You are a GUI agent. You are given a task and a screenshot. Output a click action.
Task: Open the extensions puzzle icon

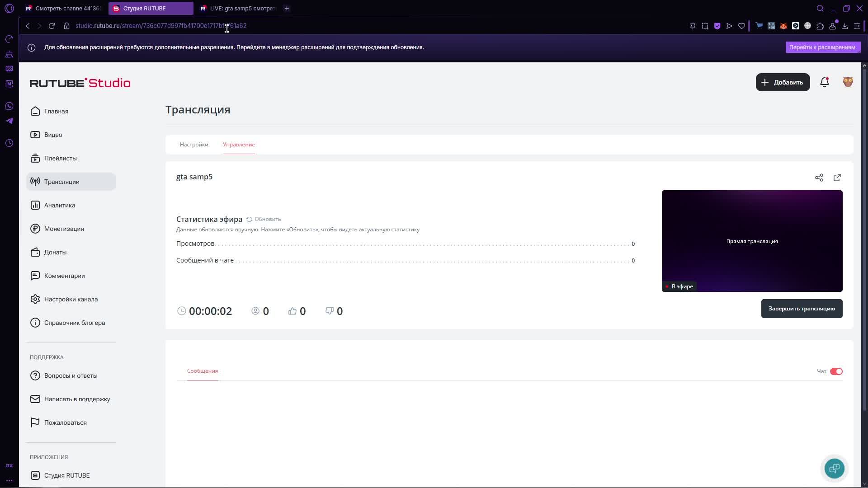[x=820, y=26]
